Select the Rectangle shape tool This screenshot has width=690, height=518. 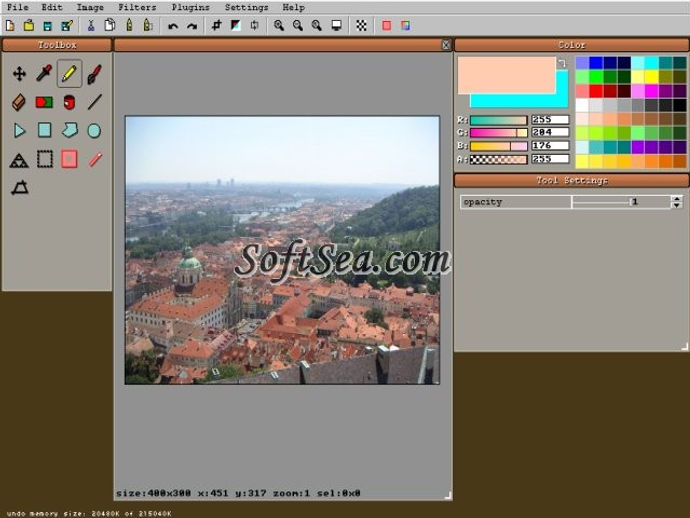[x=44, y=130]
